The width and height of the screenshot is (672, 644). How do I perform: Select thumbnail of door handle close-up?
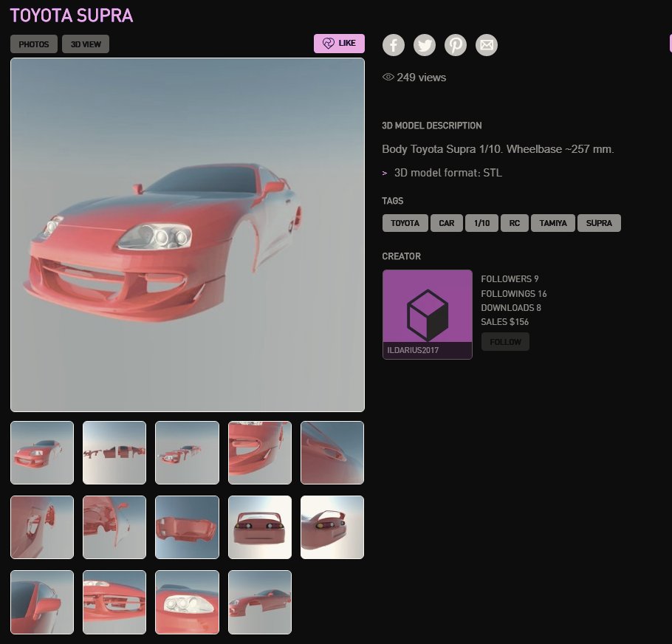click(332, 453)
